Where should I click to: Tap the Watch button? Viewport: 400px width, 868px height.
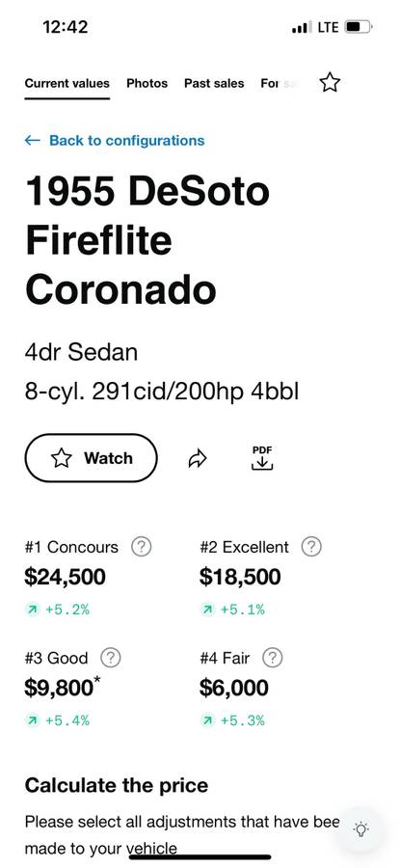92,458
